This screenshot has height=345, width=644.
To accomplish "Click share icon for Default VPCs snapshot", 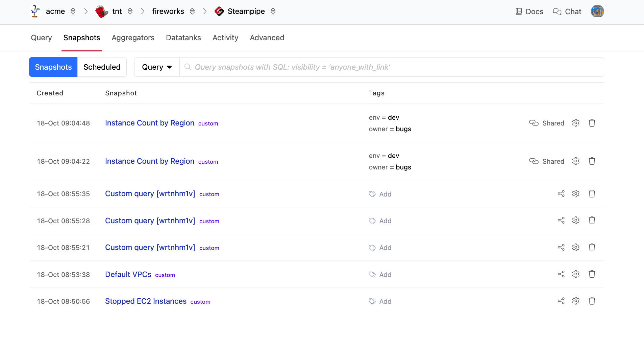I will click(561, 274).
